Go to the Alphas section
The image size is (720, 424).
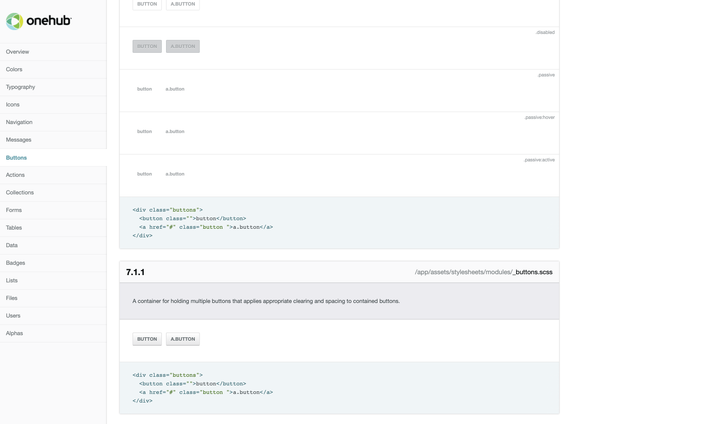pyautogui.click(x=53, y=333)
